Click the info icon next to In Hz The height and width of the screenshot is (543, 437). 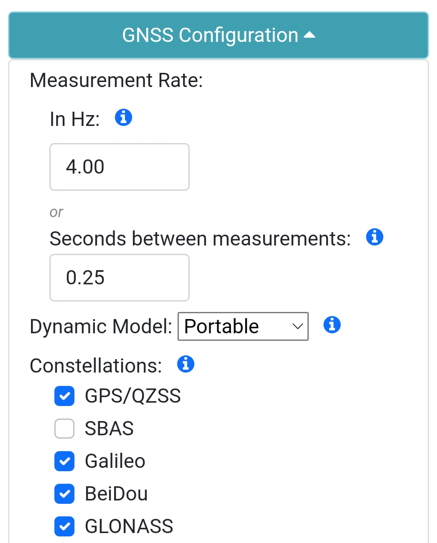tap(123, 117)
